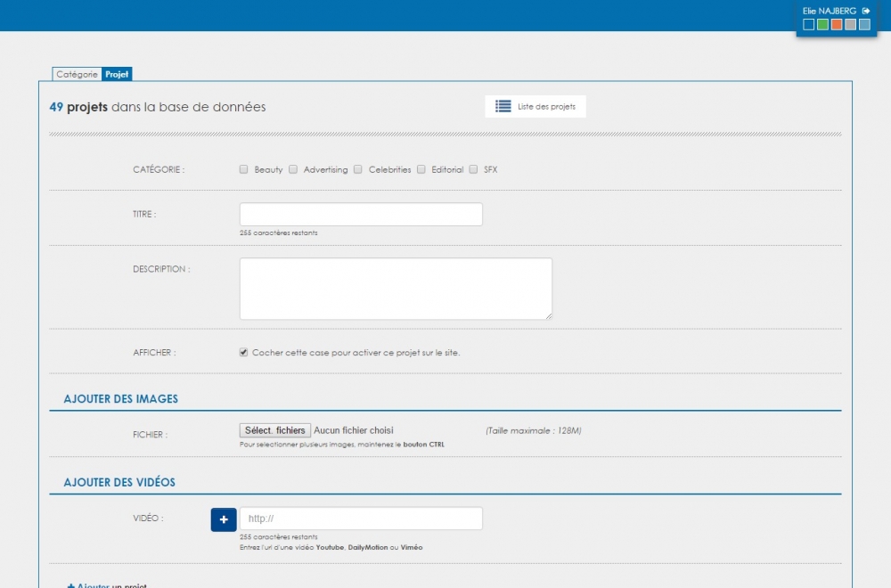Click the plus icon to add video
Image resolution: width=891 pixels, height=588 pixels.
pyautogui.click(x=224, y=519)
